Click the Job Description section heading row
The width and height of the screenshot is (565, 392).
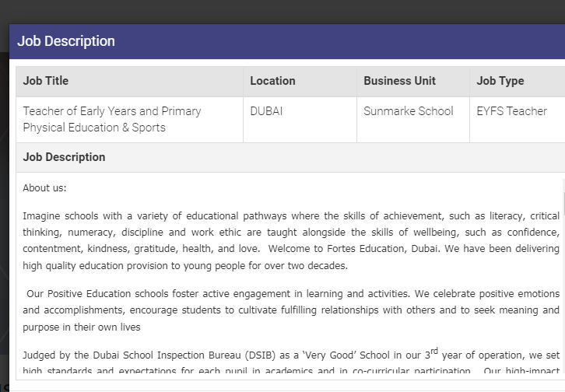64,157
